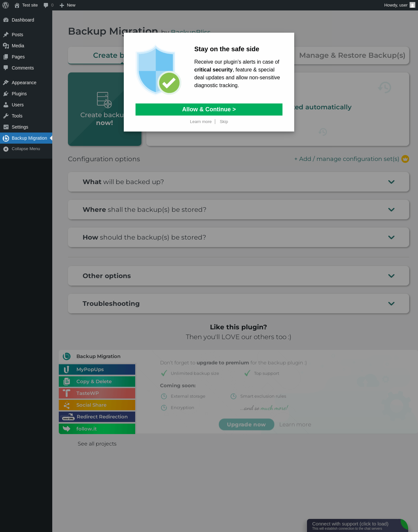Expand Other options section
The image size is (418, 532).
coord(238,276)
